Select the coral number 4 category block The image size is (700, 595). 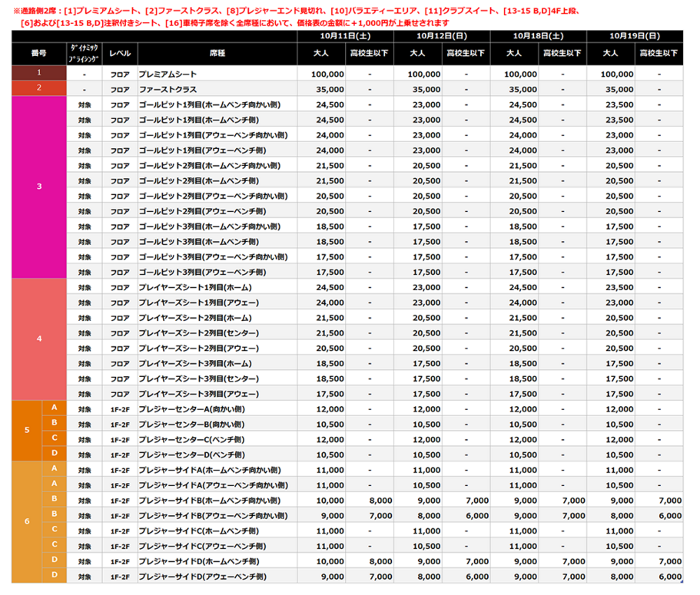39,339
